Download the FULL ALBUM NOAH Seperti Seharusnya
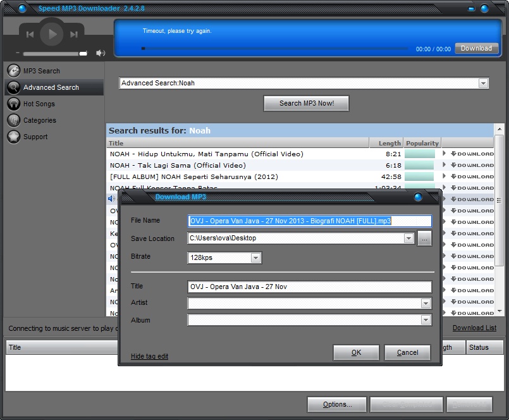The height and width of the screenshot is (420, 509). (473, 176)
